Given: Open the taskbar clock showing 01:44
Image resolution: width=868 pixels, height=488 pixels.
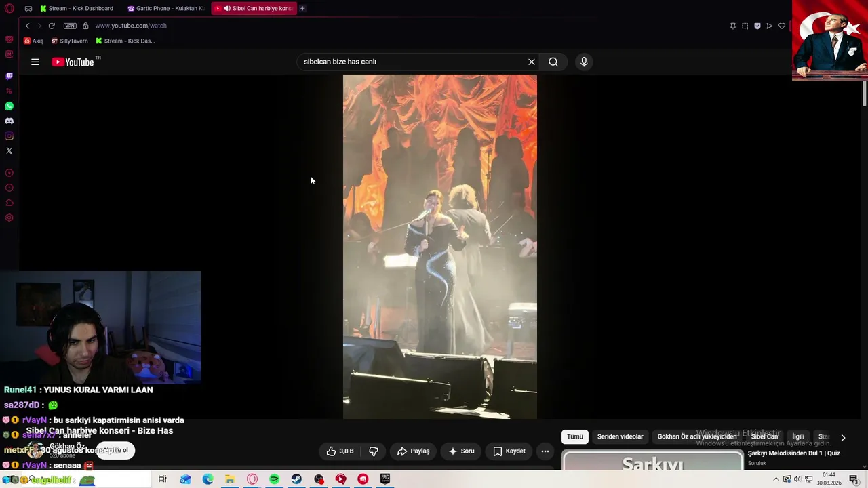Looking at the screenshot, I should pyautogui.click(x=829, y=479).
